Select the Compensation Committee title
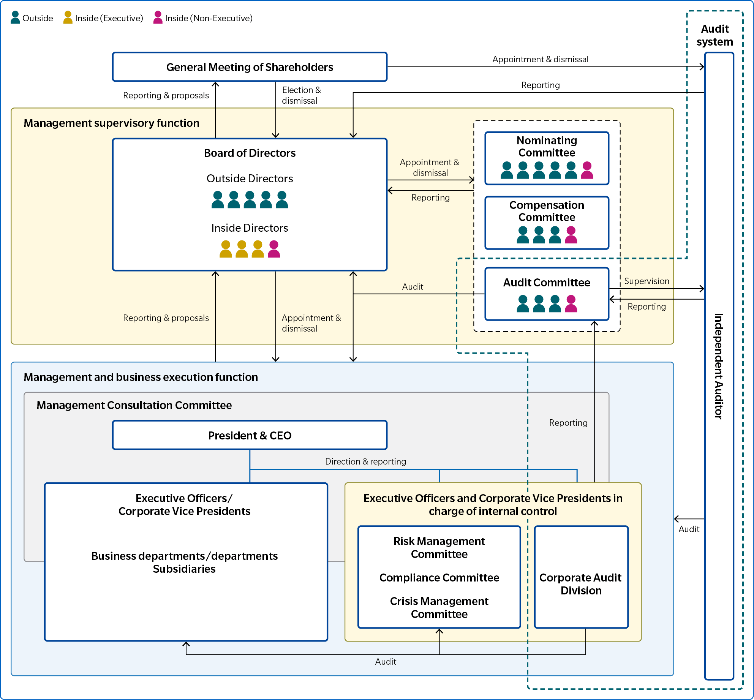This screenshot has width=754, height=700. (547, 211)
